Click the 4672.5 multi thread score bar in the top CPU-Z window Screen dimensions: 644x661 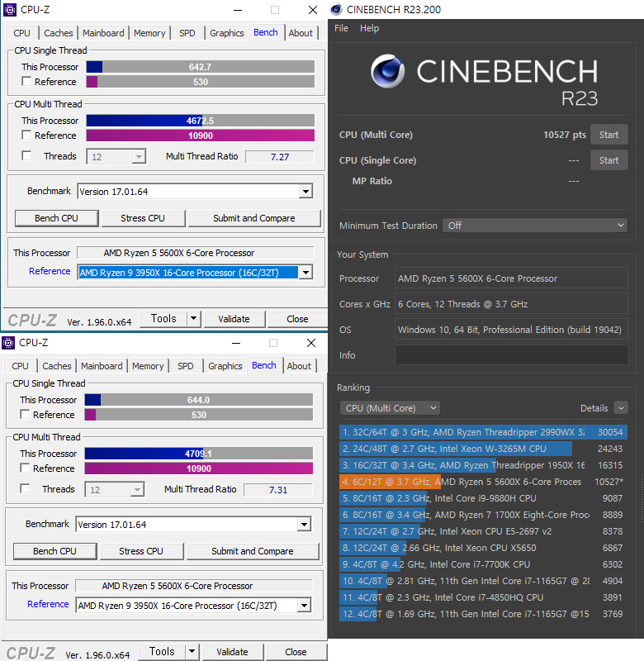200,121
